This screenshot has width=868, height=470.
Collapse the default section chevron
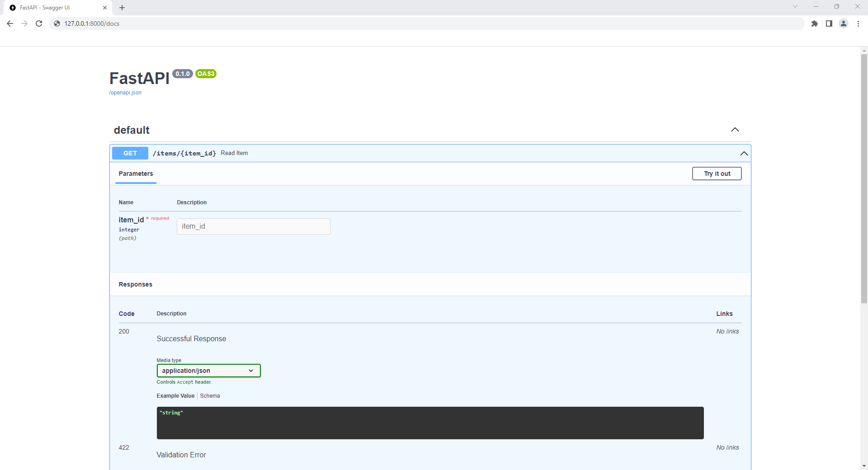(x=735, y=130)
